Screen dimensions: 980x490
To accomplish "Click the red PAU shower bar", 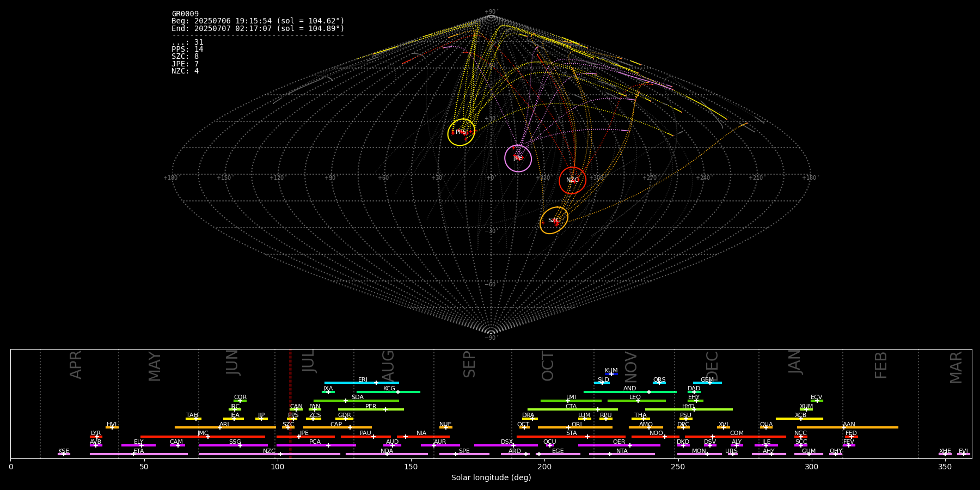I will pos(366,437).
